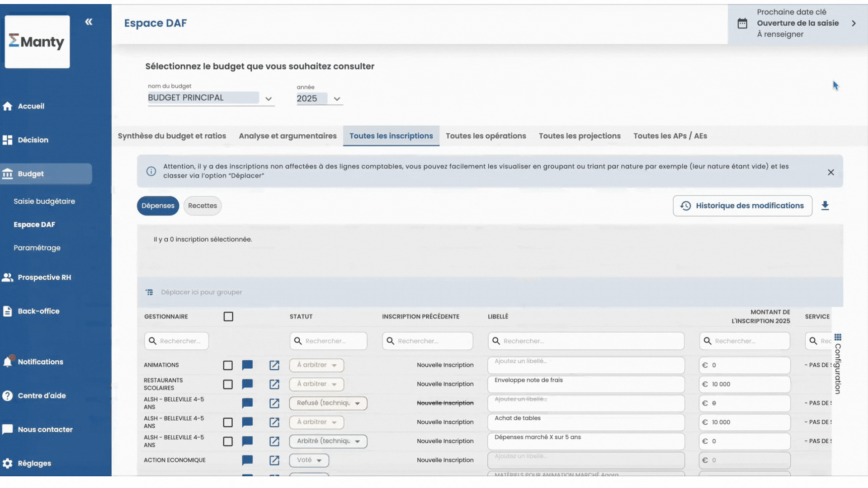Select 'Toutes les inscriptions' tab
The image size is (868, 488).
pyautogui.click(x=391, y=136)
